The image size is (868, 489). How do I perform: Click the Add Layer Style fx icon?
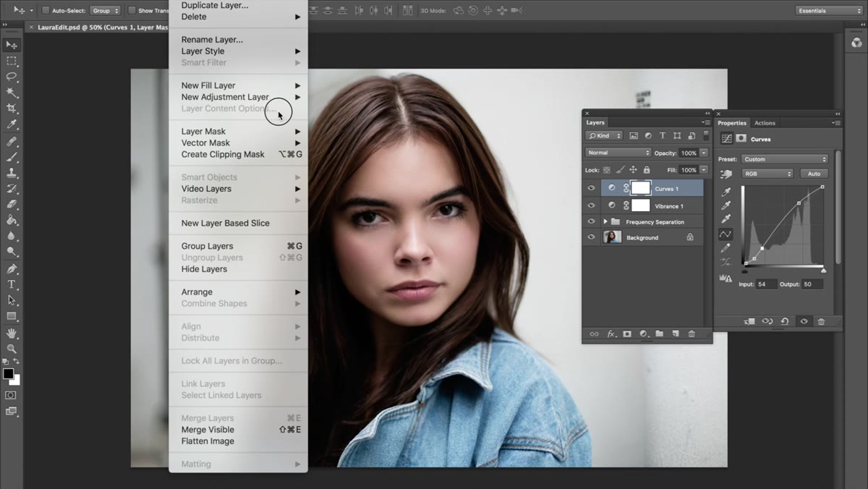[x=610, y=334]
